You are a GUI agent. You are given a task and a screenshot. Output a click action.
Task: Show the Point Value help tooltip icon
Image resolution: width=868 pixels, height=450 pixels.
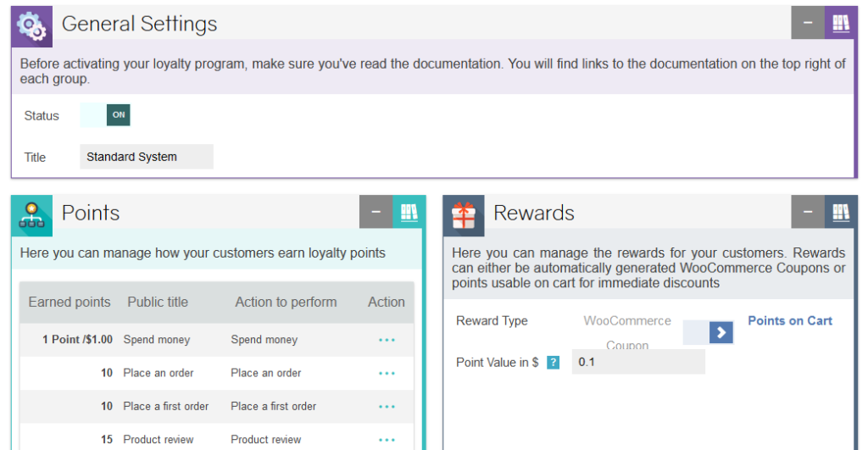[553, 363]
